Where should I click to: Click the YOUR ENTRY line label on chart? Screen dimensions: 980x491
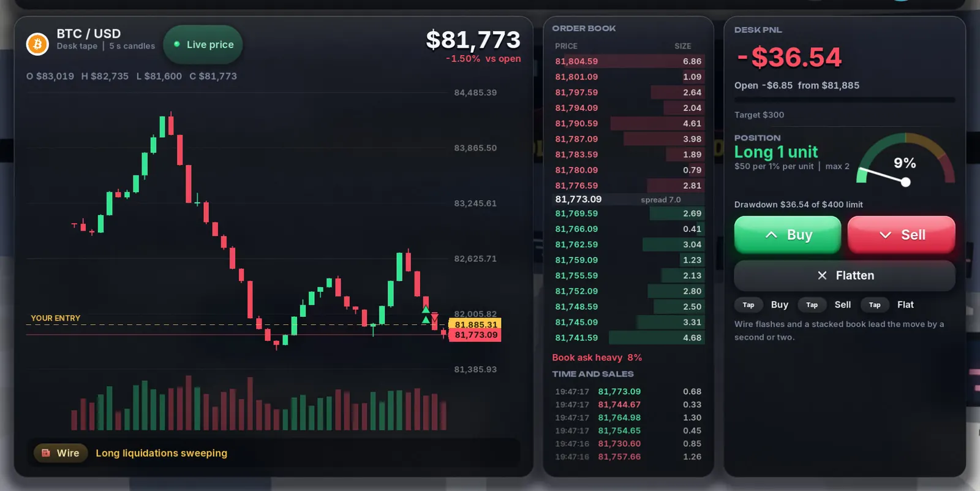pos(56,318)
